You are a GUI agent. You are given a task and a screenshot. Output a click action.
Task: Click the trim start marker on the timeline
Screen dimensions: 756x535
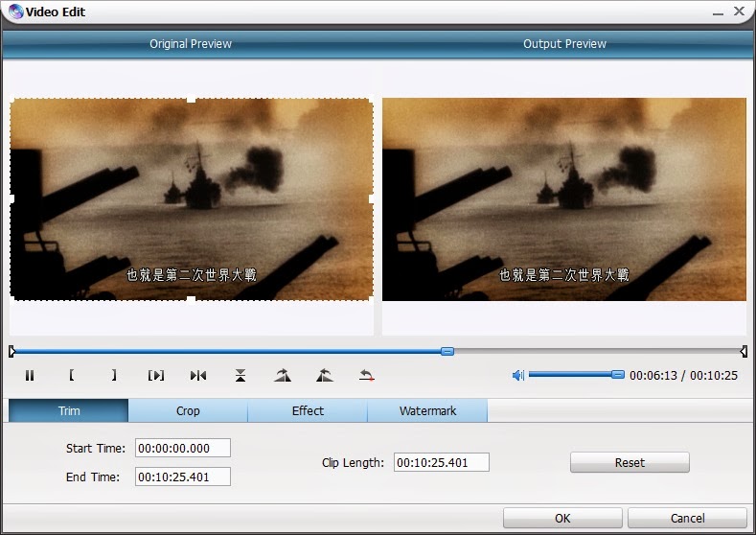[12, 351]
